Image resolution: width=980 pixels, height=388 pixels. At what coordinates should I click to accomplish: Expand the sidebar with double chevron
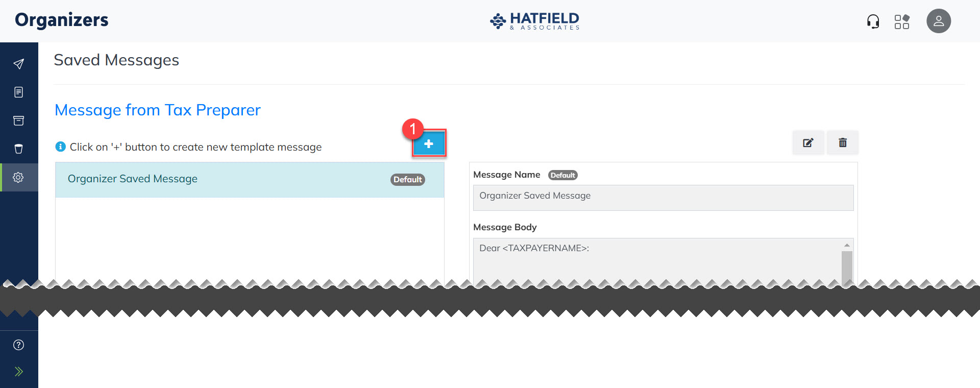click(19, 372)
